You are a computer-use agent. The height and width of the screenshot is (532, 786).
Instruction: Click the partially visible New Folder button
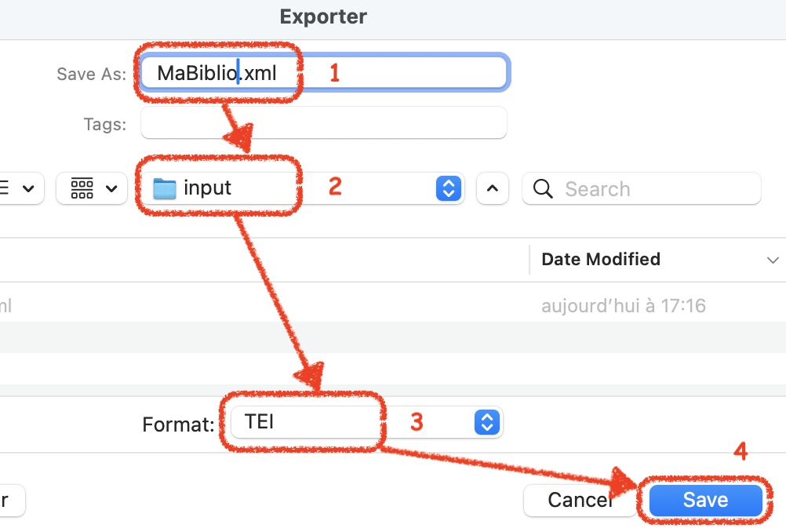[x=11, y=500]
